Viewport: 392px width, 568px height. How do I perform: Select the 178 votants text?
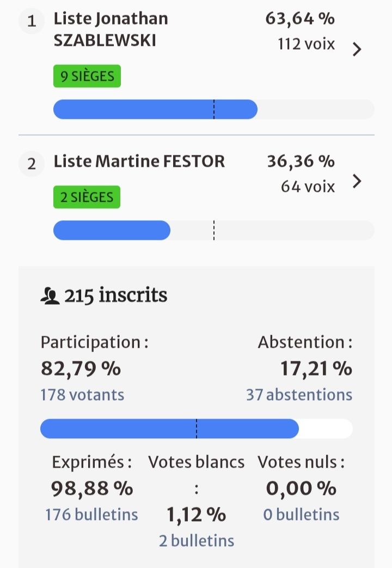tap(82, 395)
